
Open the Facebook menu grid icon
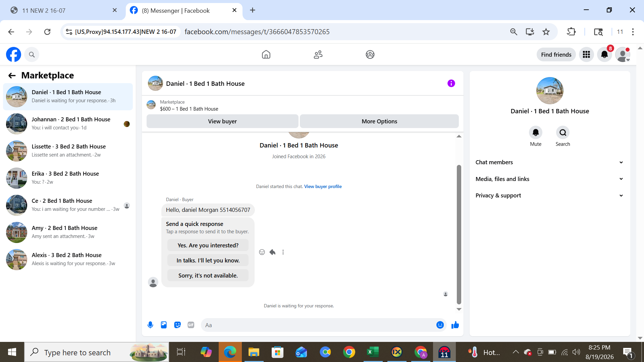(x=586, y=55)
